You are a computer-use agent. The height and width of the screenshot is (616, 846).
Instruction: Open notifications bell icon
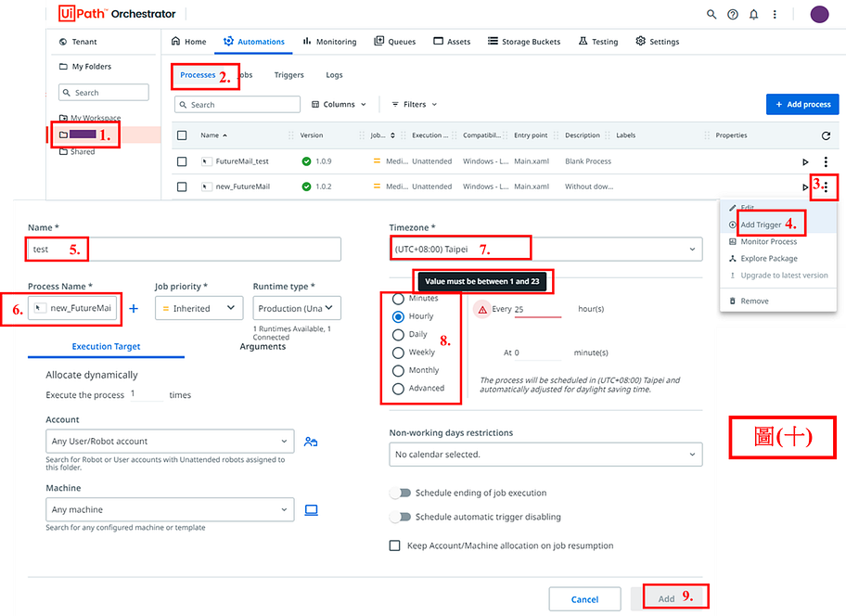[754, 15]
